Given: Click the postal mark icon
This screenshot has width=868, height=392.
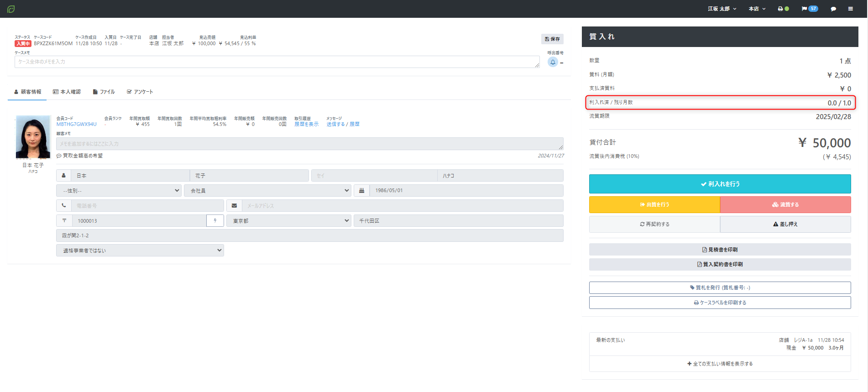Looking at the screenshot, I should pyautogui.click(x=64, y=221).
